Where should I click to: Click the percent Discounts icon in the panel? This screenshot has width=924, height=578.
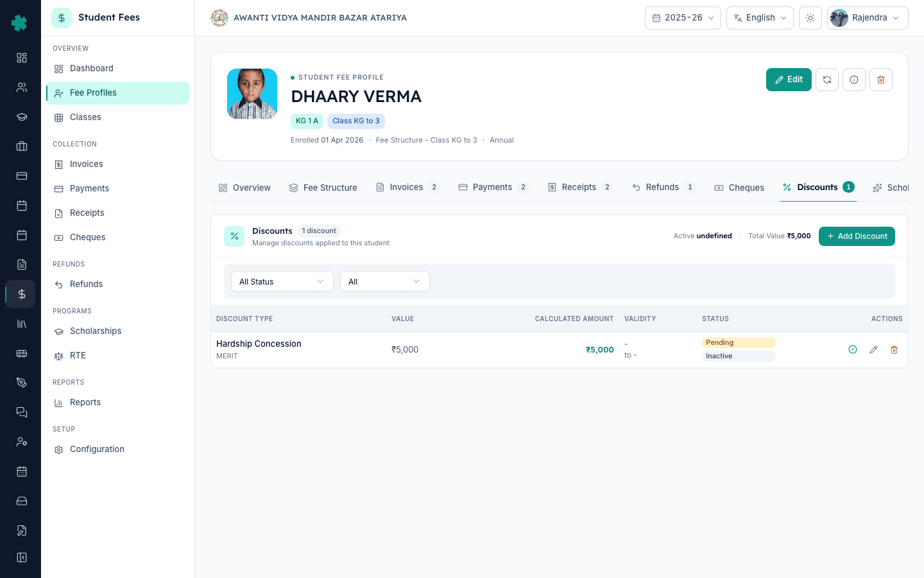tap(234, 236)
